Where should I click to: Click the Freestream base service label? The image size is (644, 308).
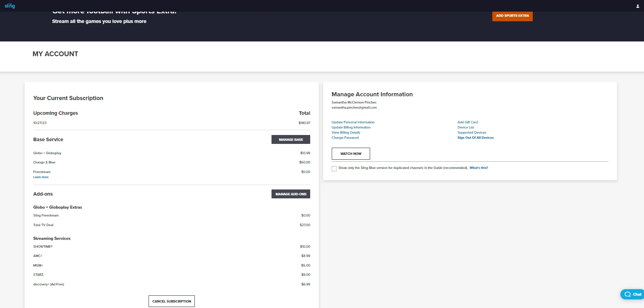coord(42,172)
